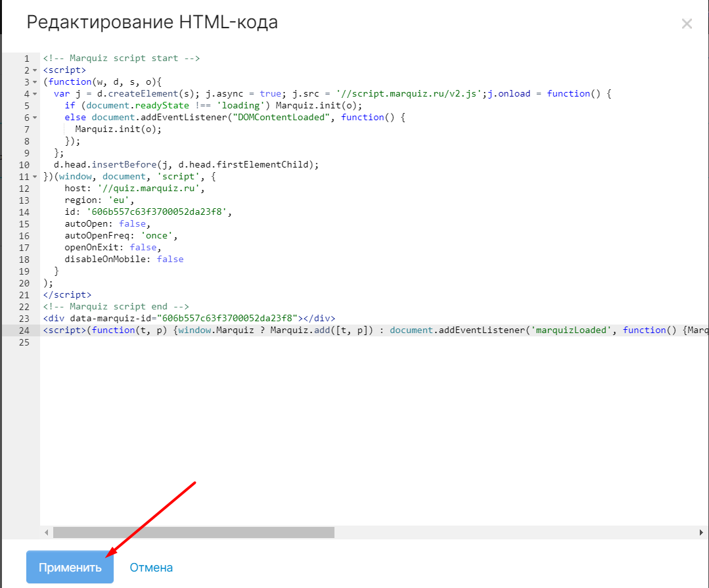Collapse the fold arrow on line 6
709x588 pixels.
pyautogui.click(x=35, y=118)
